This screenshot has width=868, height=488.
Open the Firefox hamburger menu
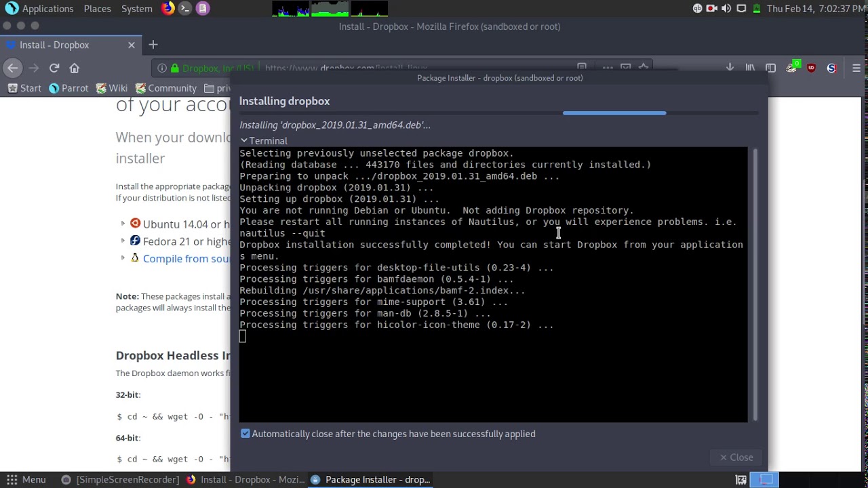[x=856, y=68]
